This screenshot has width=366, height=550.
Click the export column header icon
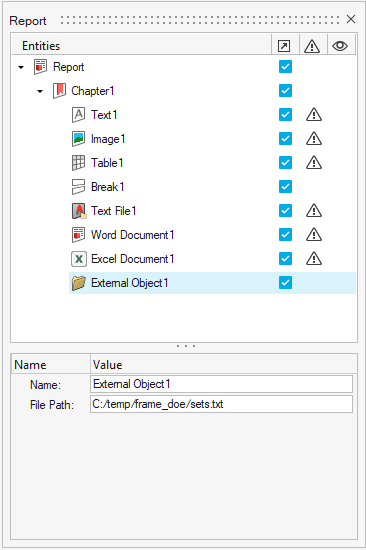pos(284,46)
